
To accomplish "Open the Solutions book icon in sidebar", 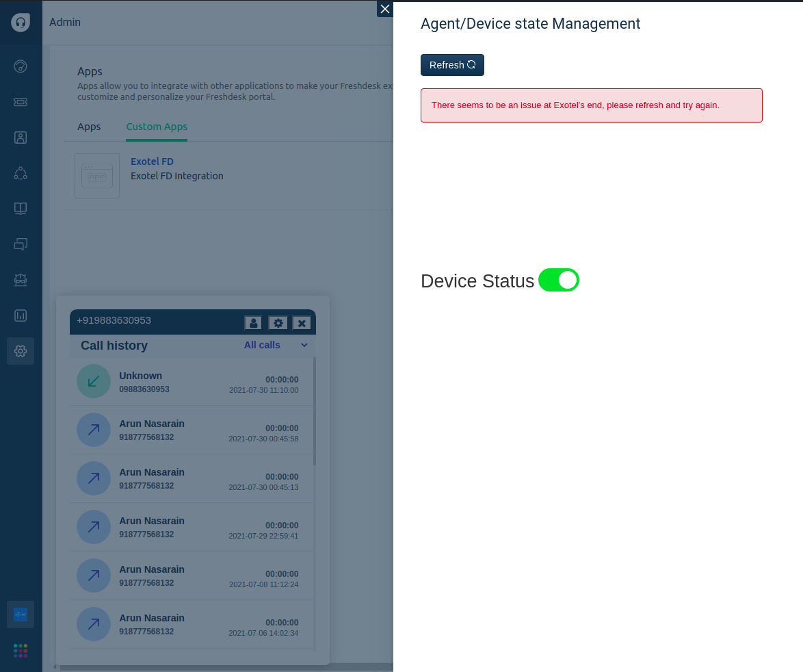I will click(21, 209).
